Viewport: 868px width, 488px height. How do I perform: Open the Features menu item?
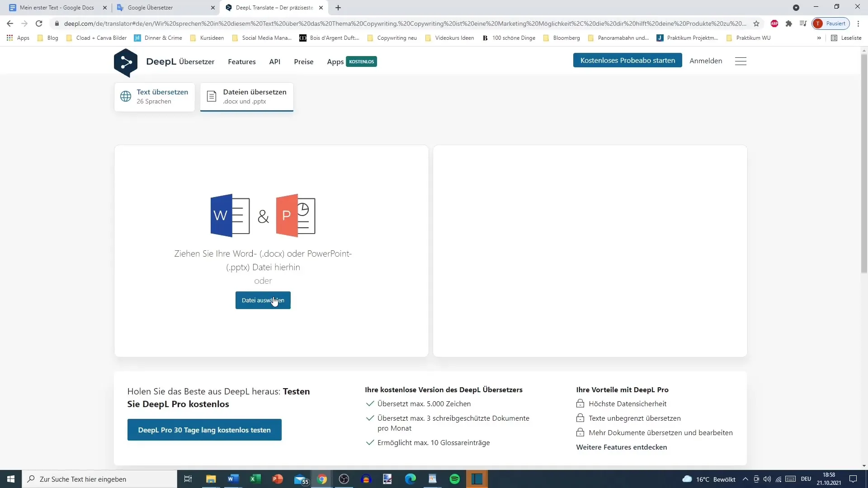pyautogui.click(x=242, y=62)
